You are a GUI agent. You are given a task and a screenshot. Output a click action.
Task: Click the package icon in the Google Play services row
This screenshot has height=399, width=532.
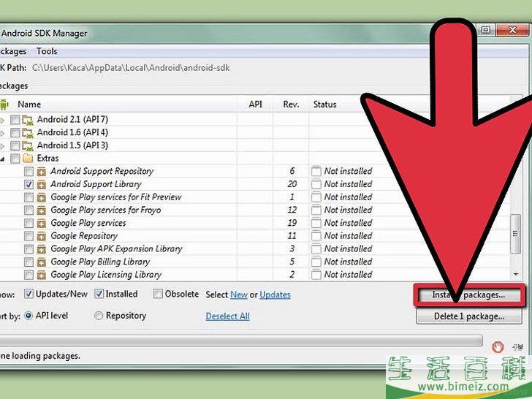[x=42, y=224]
